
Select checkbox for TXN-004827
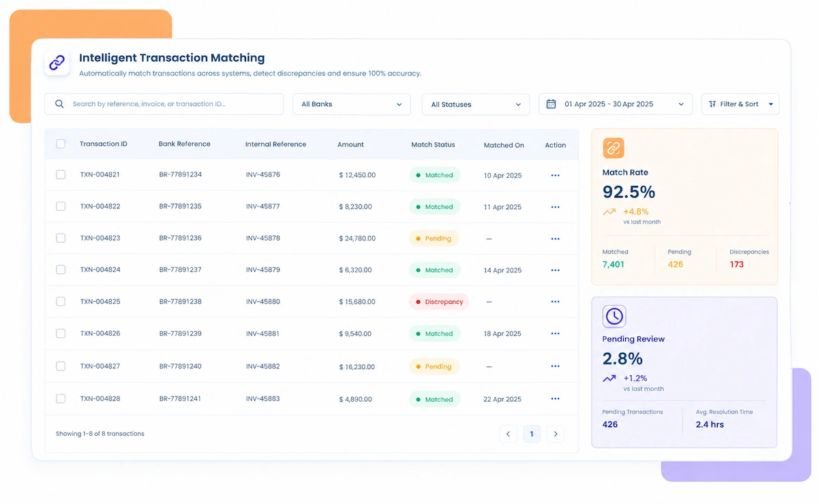[61, 366]
